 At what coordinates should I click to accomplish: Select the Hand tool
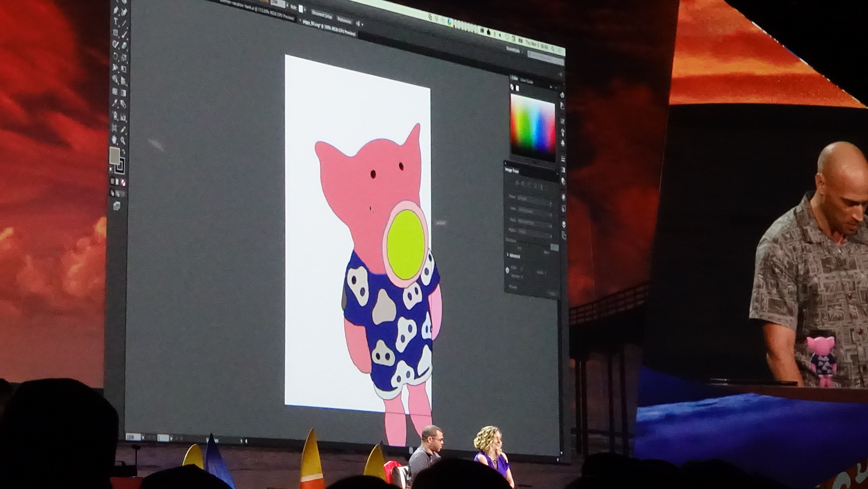coord(114,140)
